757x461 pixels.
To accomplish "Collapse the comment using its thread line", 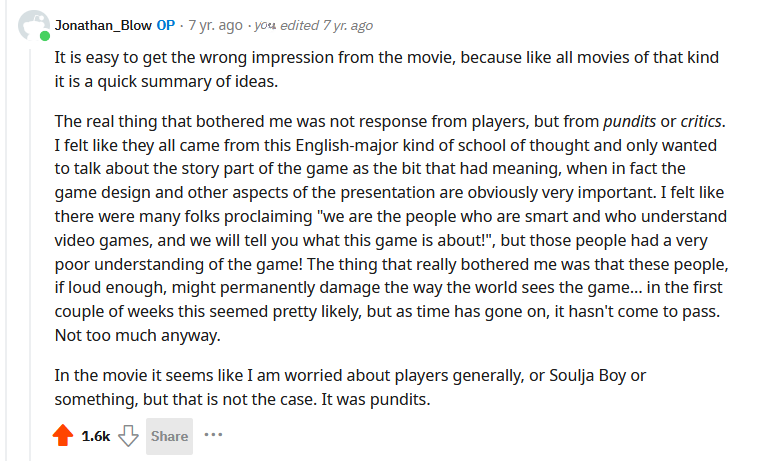I will click(x=30, y=253).
